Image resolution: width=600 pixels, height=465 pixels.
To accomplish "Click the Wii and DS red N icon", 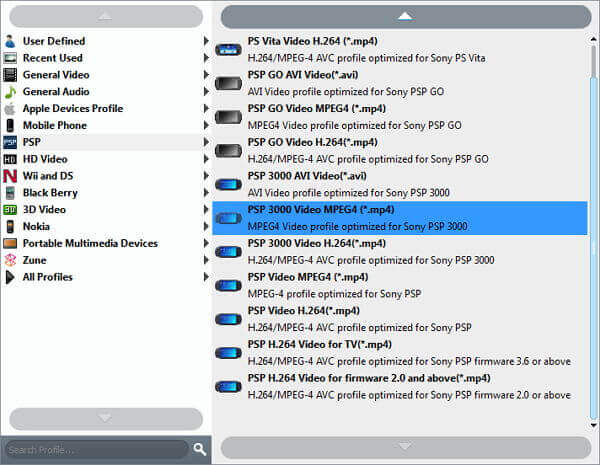I will [10, 176].
